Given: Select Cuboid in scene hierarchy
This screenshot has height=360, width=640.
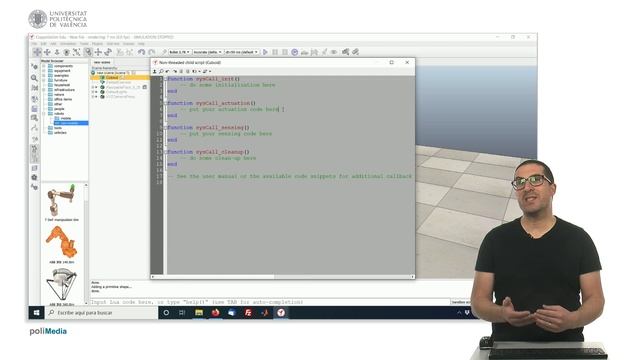Looking at the screenshot, I should point(112,78).
